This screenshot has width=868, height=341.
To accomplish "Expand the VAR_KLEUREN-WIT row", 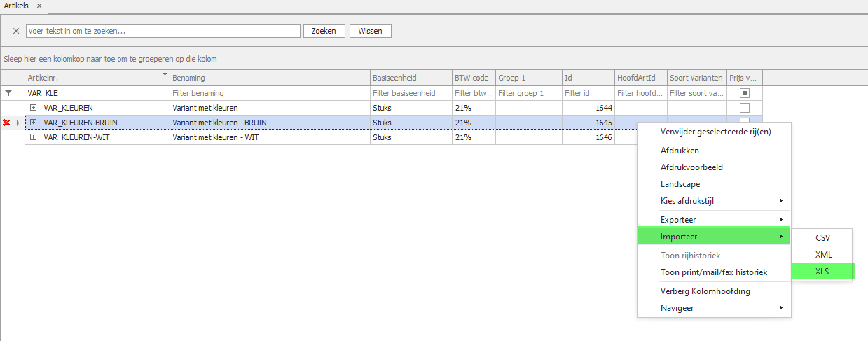I will click(x=33, y=137).
